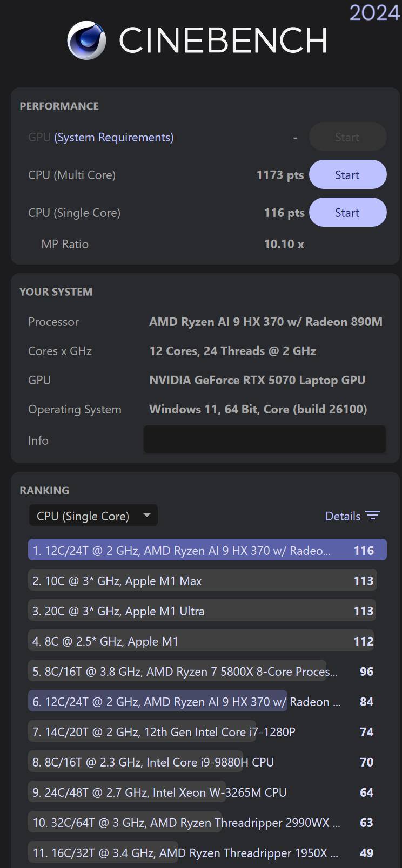Expand ranking Details view
The image size is (402, 868).
pyautogui.click(x=343, y=516)
